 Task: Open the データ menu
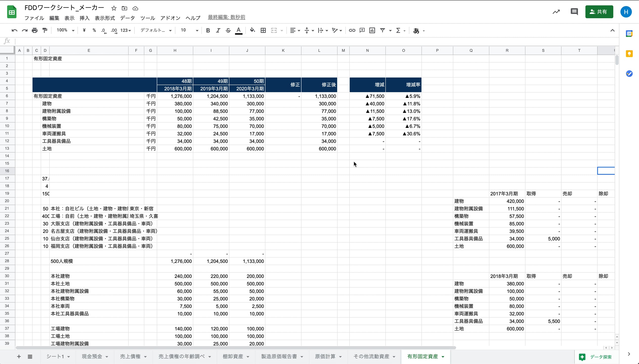click(x=127, y=18)
